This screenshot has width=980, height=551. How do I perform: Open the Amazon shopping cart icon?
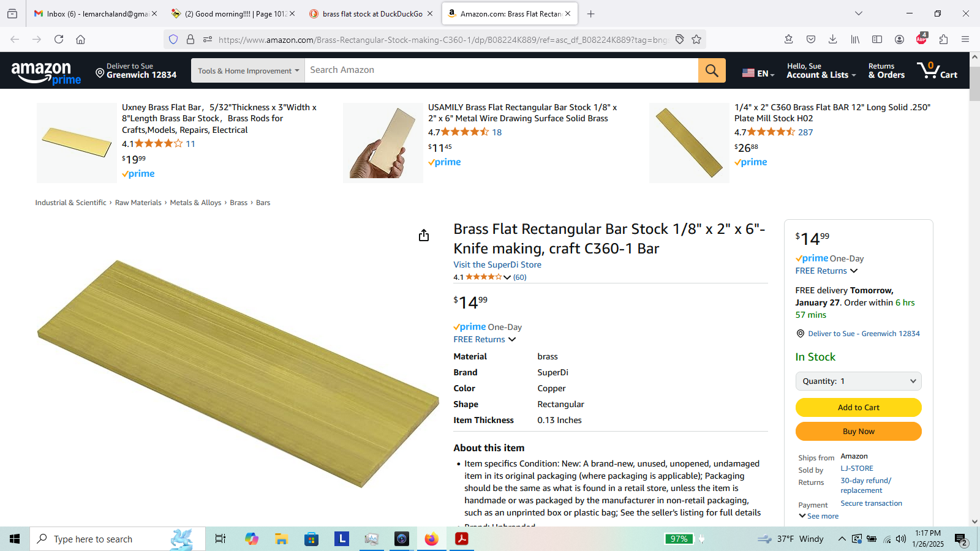point(937,70)
